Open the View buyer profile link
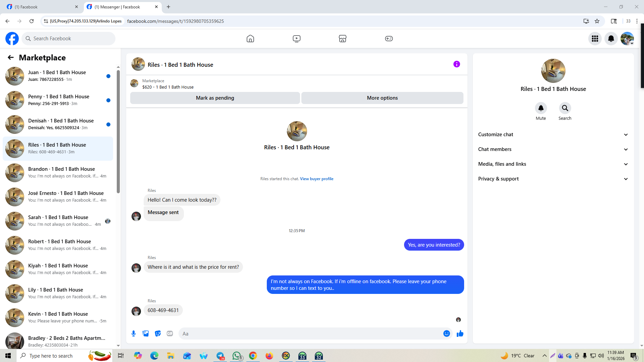The height and width of the screenshot is (362, 644). tap(316, 179)
